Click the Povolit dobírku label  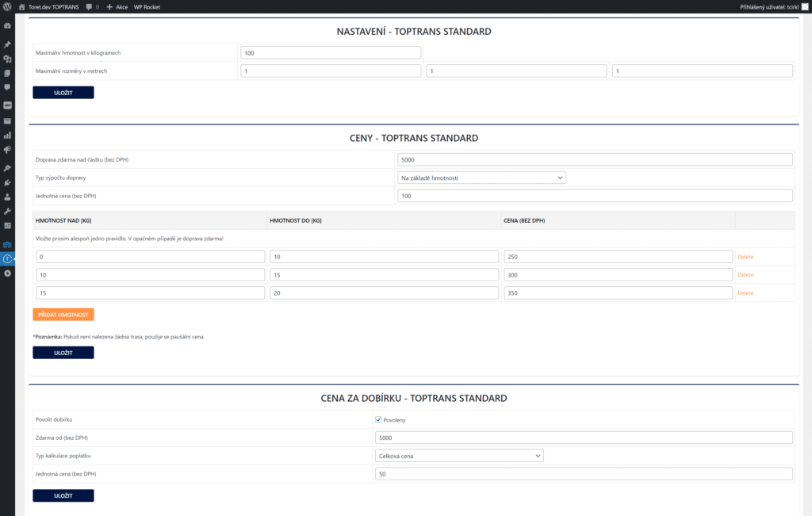(54, 420)
